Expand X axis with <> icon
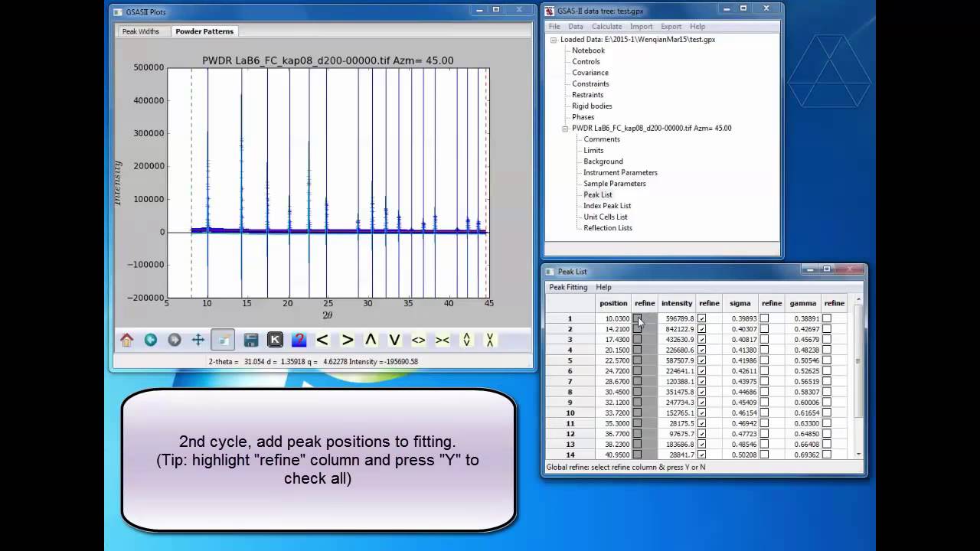 (x=418, y=340)
